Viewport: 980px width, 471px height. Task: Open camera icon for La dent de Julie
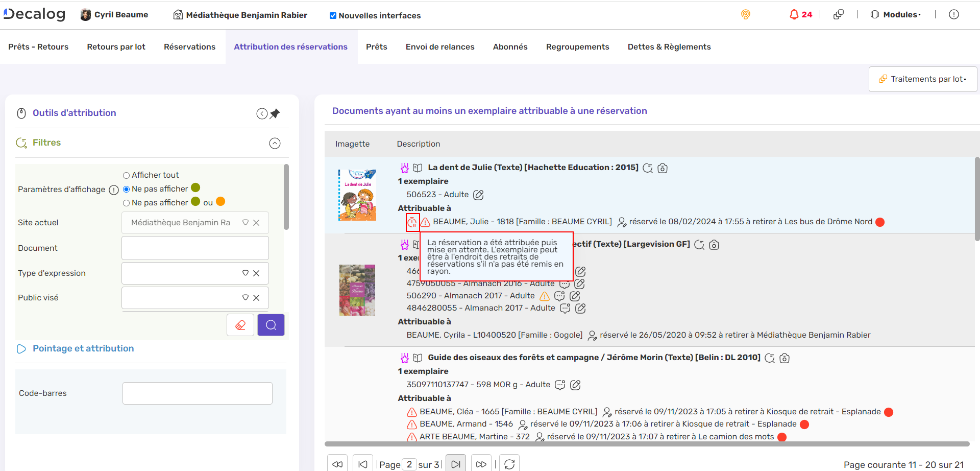663,168
